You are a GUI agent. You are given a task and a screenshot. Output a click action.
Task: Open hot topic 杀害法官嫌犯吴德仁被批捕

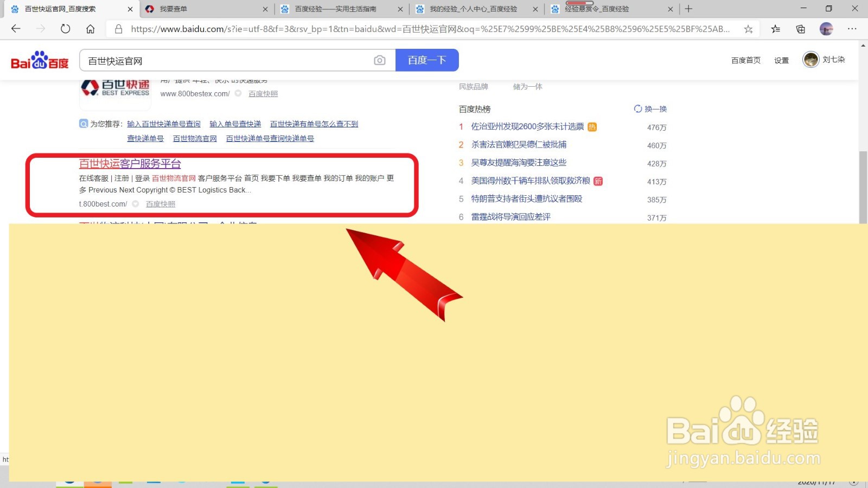click(x=519, y=144)
